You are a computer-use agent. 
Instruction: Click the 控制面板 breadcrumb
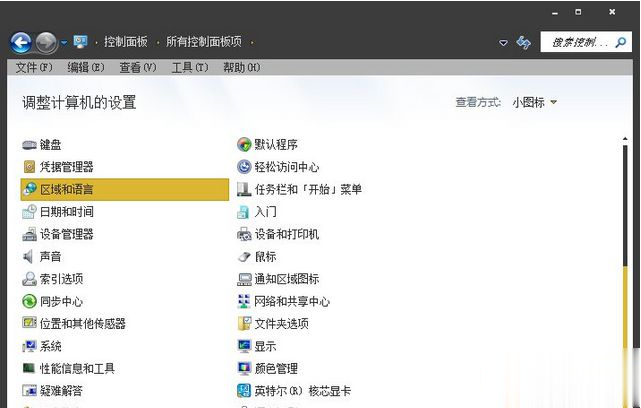coord(126,42)
